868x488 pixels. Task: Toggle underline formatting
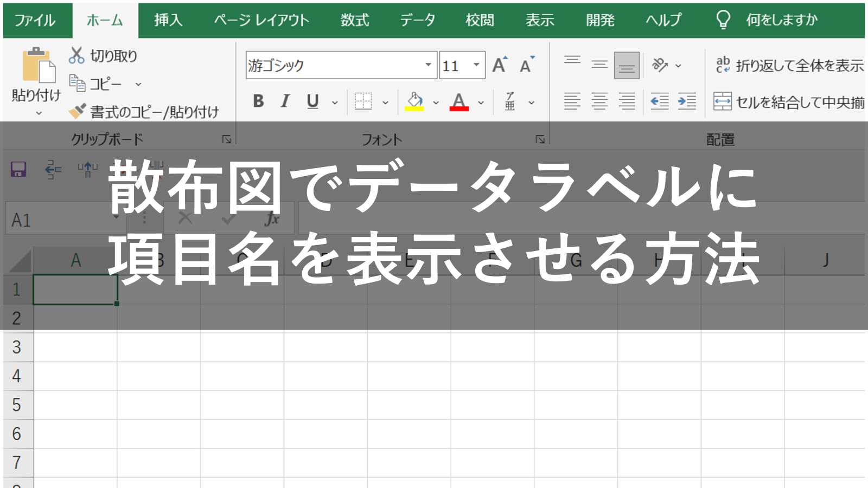(312, 101)
